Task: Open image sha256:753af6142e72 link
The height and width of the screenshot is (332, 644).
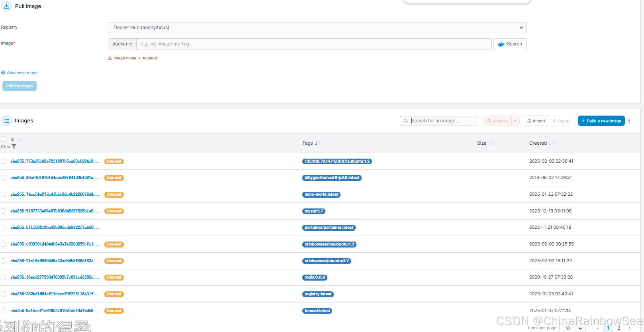Action: 55,161
